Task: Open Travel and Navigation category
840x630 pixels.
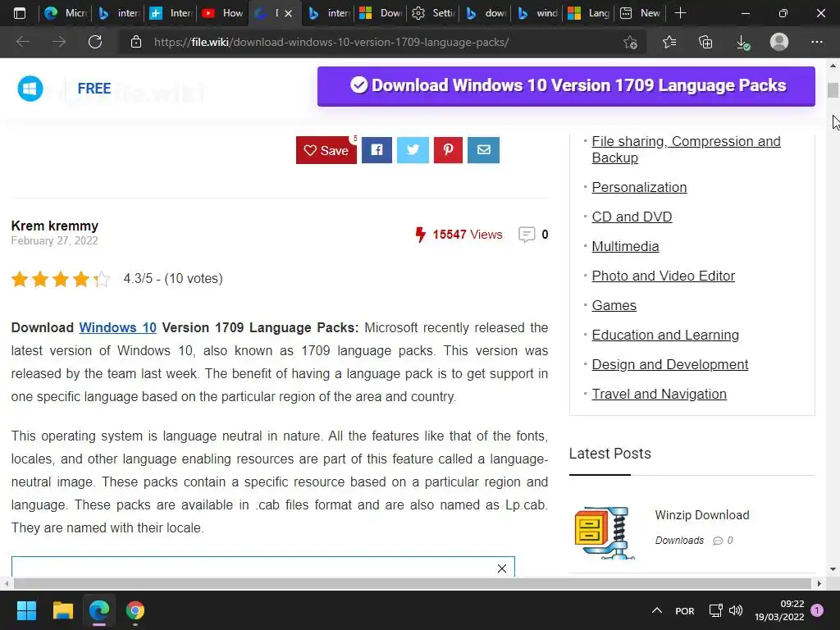Action: (x=659, y=394)
